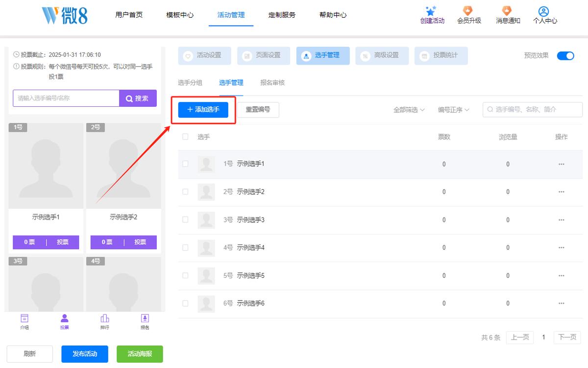Switch preview panel to 排行 tab icon
This screenshot has height=368, width=588.
(105, 319)
